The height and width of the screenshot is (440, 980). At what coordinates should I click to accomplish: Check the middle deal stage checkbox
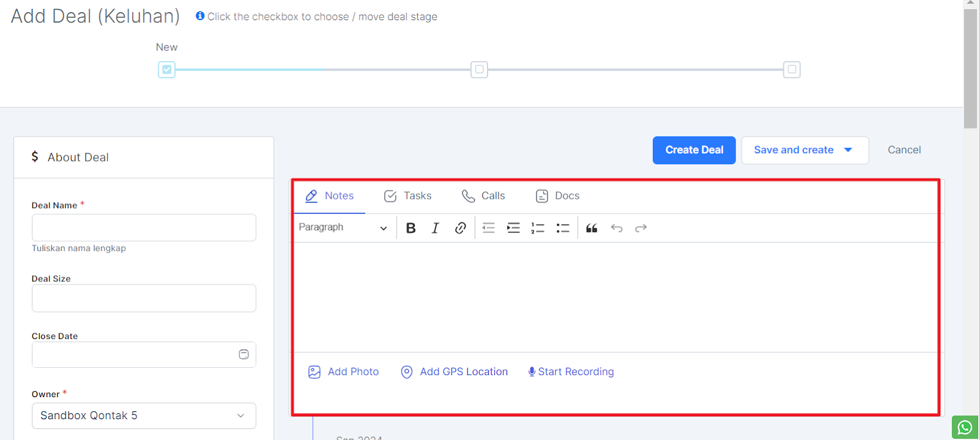click(x=479, y=70)
